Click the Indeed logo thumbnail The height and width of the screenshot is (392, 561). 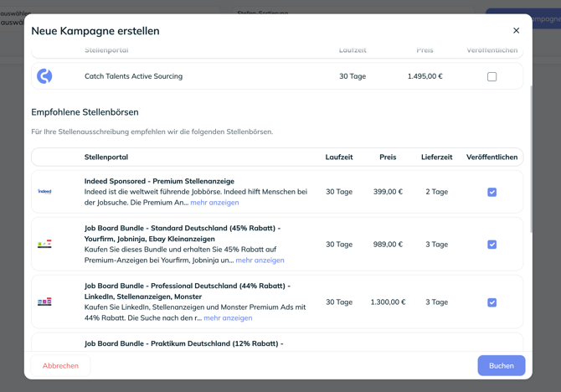pos(44,192)
